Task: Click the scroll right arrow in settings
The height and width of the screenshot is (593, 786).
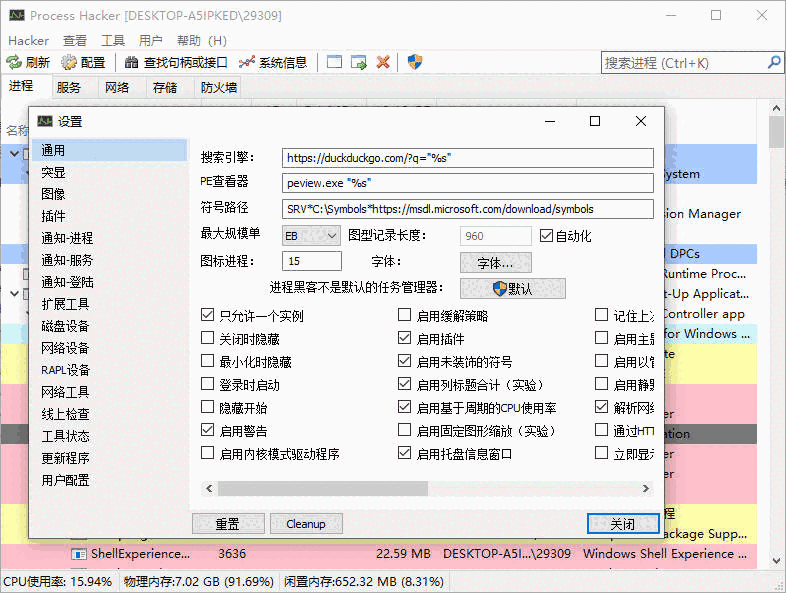Action: coord(646,488)
